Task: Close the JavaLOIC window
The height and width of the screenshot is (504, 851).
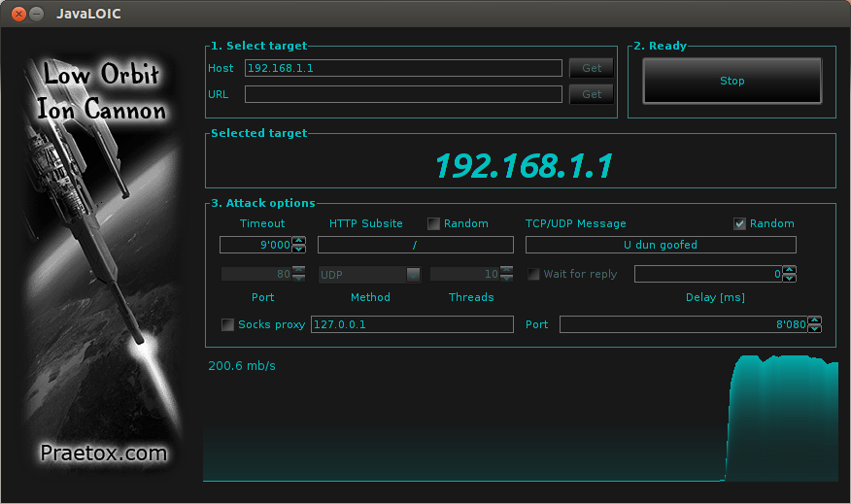Action: tap(18, 15)
